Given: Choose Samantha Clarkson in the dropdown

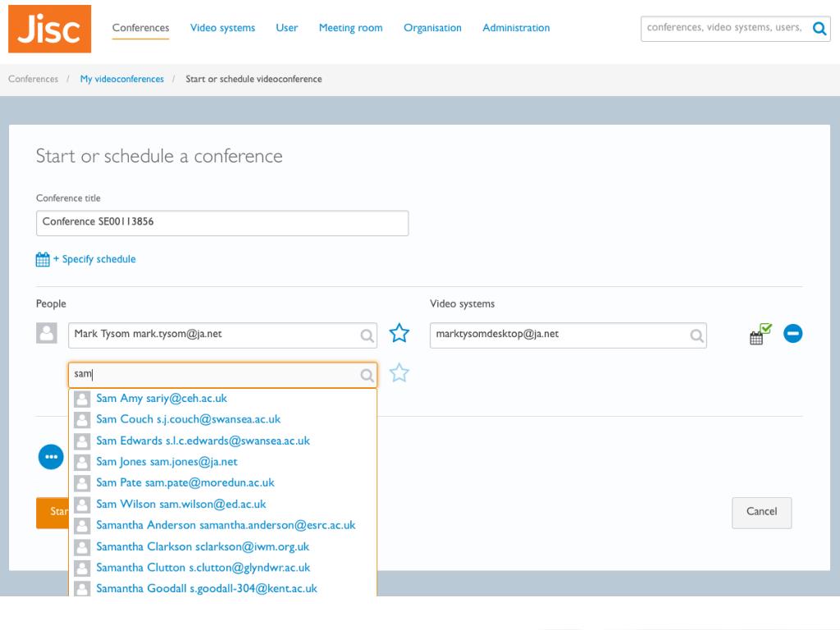Looking at the screenshot, I should [222, 546].
